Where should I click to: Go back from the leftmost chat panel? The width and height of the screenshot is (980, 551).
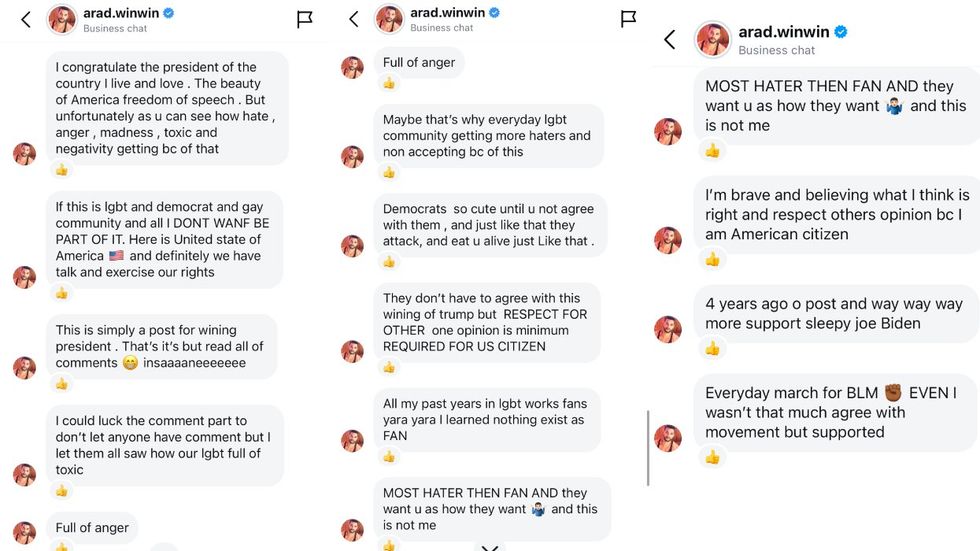tap(26, 19)
